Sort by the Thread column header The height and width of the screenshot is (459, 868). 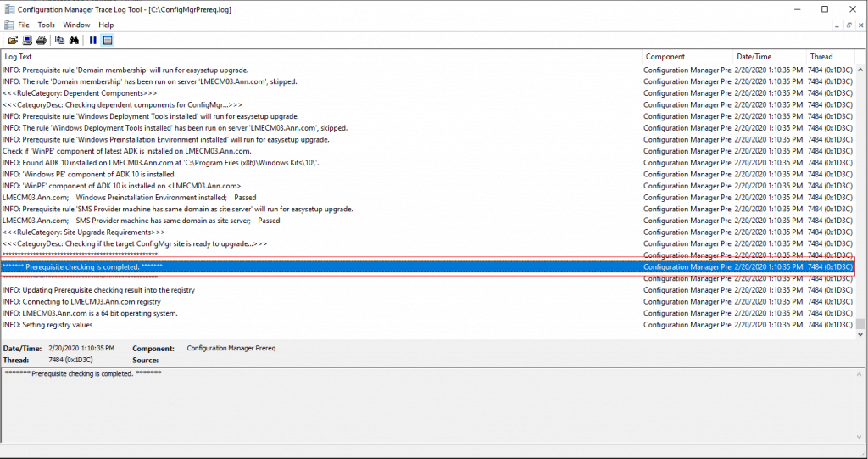click(831, 57)
